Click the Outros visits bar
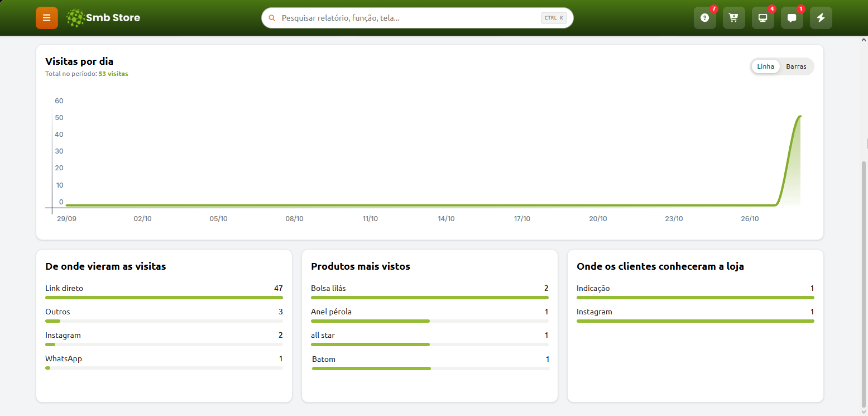Viewport: 868px width, 416px height. (x=164, y=321)
